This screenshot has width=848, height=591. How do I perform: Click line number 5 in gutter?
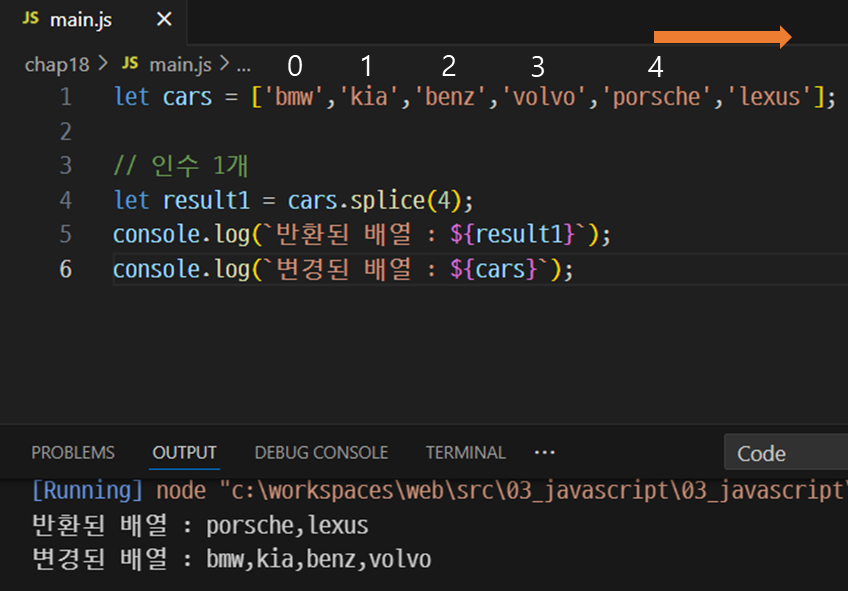pos(65,235)
